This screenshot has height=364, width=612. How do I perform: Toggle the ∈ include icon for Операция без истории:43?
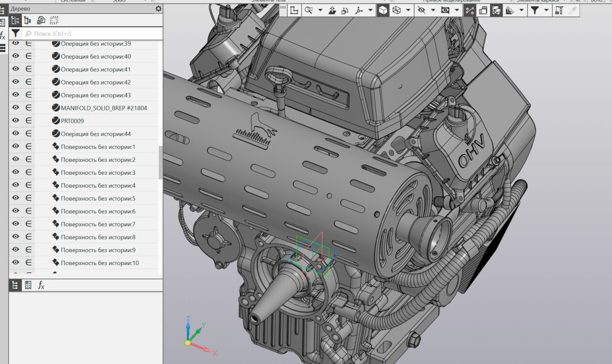[29, 95]
